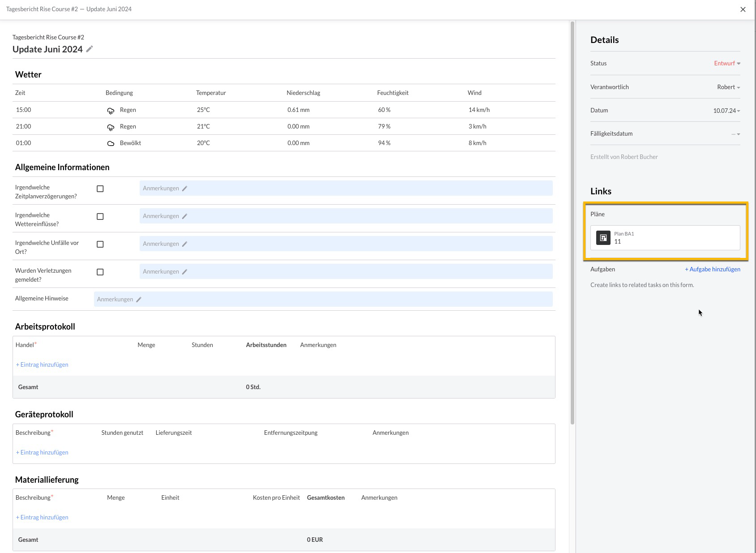756x553 pixels.
Task: Click the Aufgabe hinzufügen link
Action: pyautogui.click(x=712, y=270)
